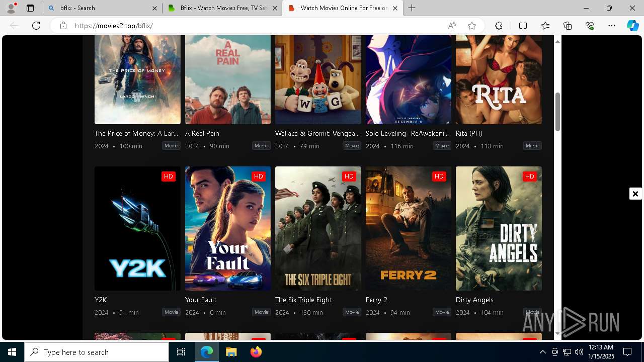Click the 'Dirty Angels' title link
The width and height of the screenshot is (644, 362).
pyautogui.click(x=474, y=300)
